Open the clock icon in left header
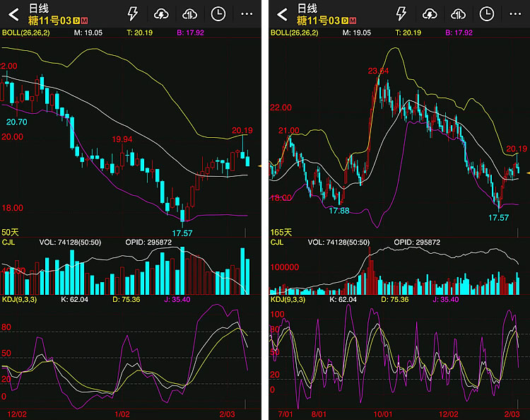Screen dimensions: 530x420 click(218, 14)
